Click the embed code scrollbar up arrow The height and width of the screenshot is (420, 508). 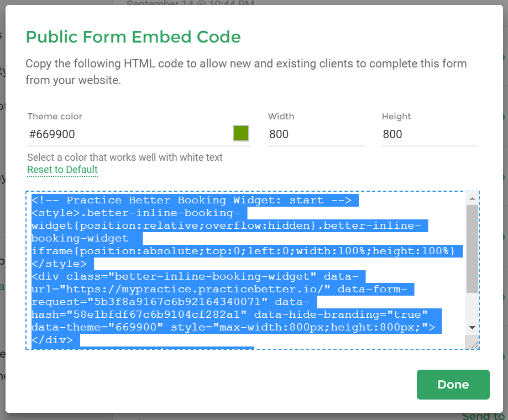point(472,198)
